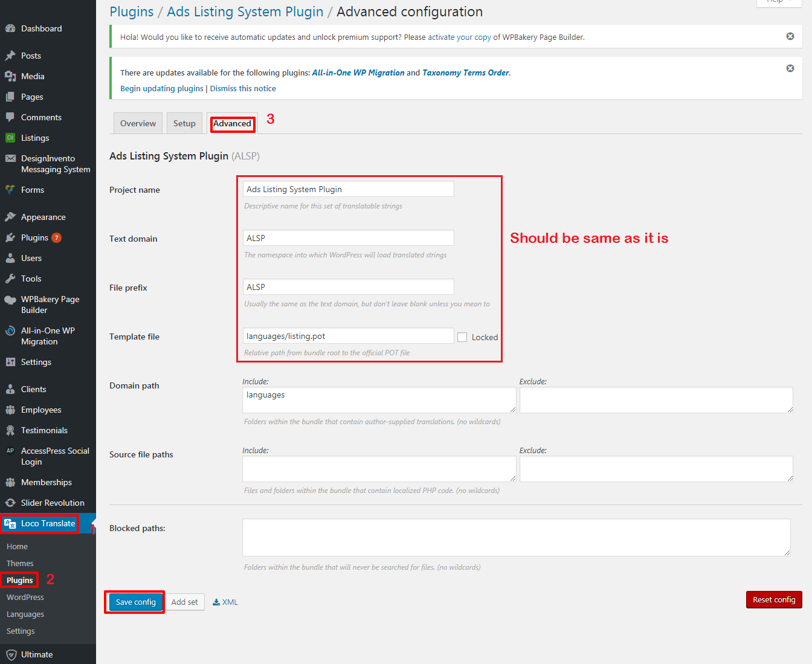Switch to the Overview tab
This screenshot has height=664, width=812.
138,123
